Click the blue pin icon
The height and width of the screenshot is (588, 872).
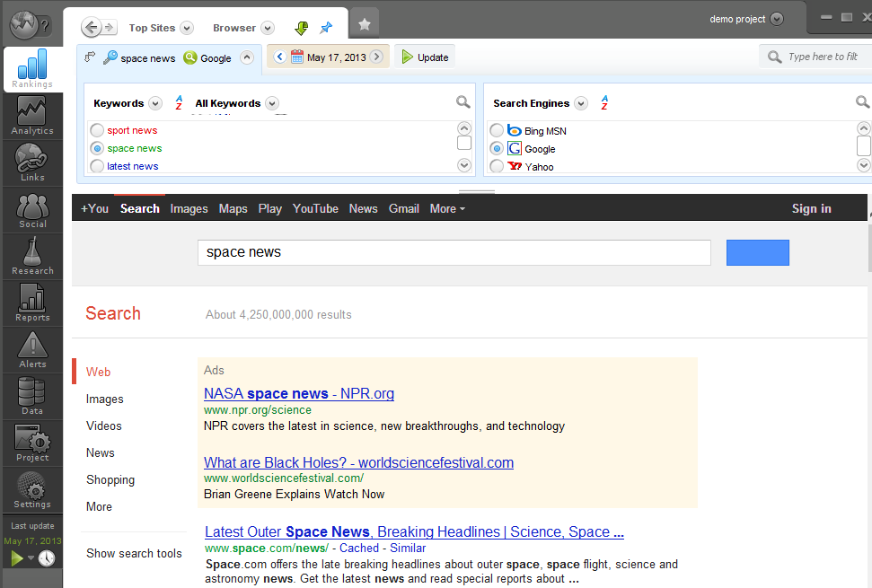coord(327,27)
